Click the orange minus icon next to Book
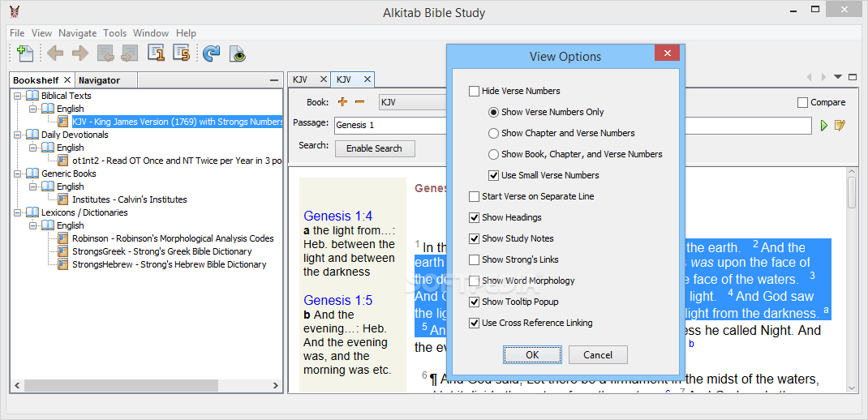This screenshot has height=420, width=868. pyautogui.click(x=360, y=102)
